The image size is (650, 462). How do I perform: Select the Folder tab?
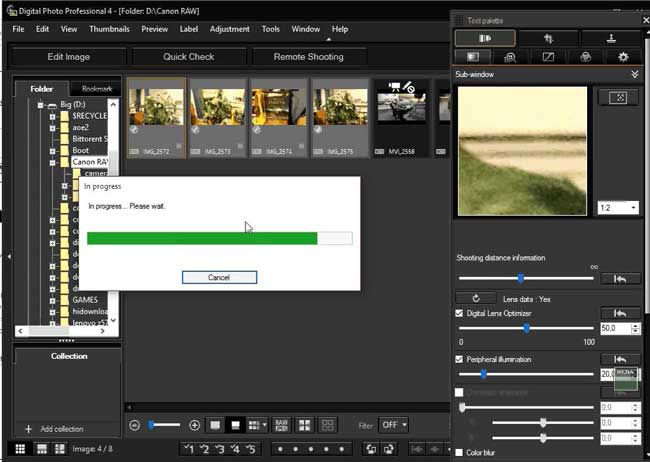(x=41, y=89)
